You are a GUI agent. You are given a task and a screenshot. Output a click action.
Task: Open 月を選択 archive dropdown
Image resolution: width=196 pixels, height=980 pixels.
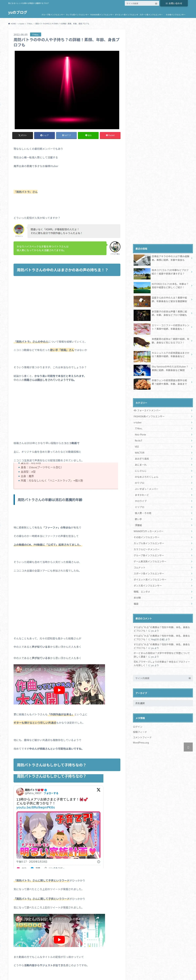(x=163, y=703)
